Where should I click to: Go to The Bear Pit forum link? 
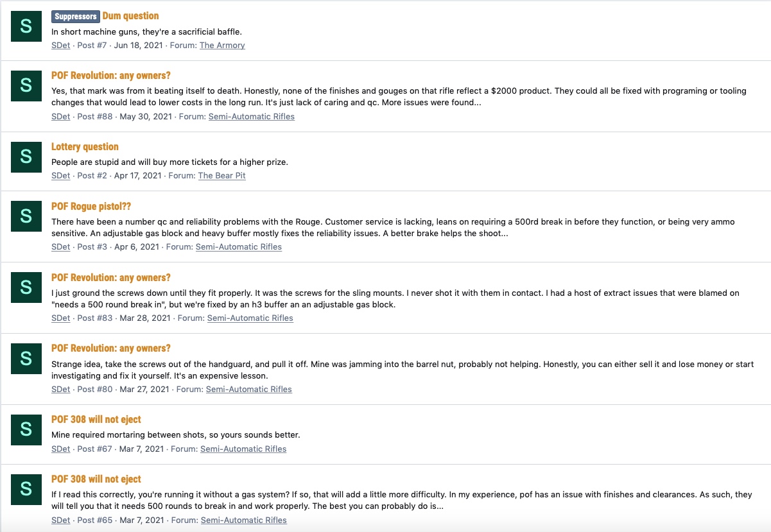[222, 176]
